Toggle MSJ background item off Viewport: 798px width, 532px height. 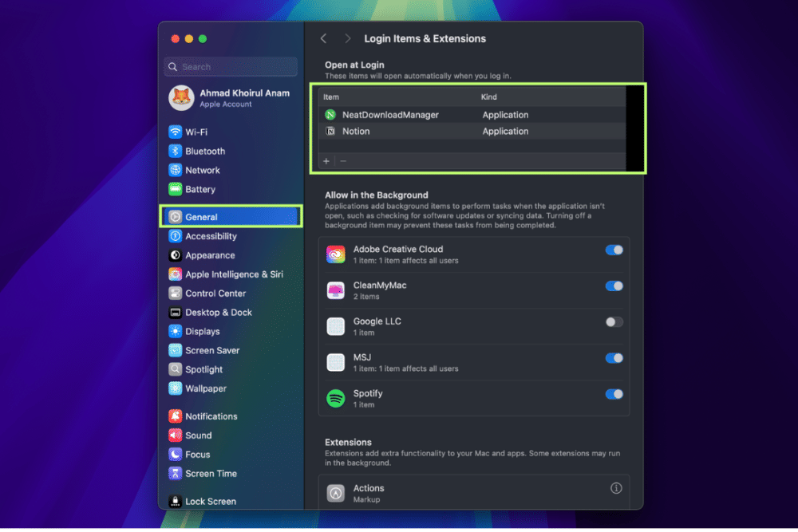tap(614, 358)
